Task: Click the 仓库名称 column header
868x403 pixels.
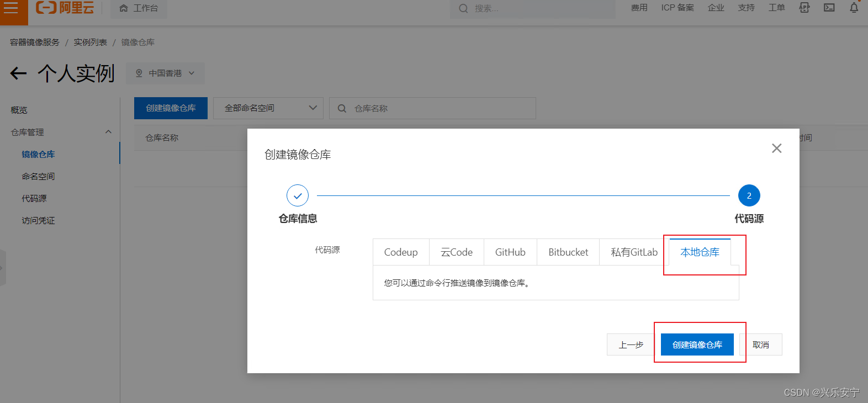Action: (162, 138)
